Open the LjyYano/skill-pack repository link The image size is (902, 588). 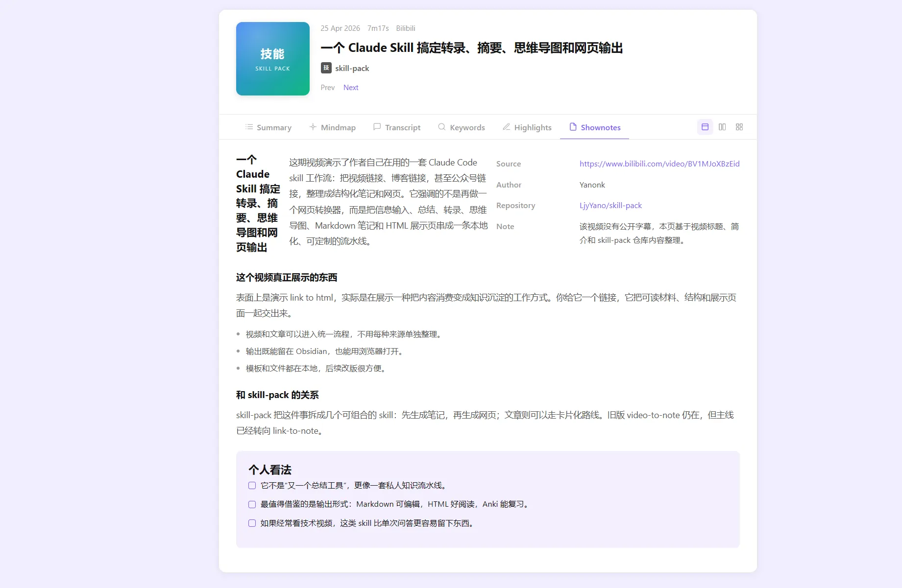coord(610,206)
